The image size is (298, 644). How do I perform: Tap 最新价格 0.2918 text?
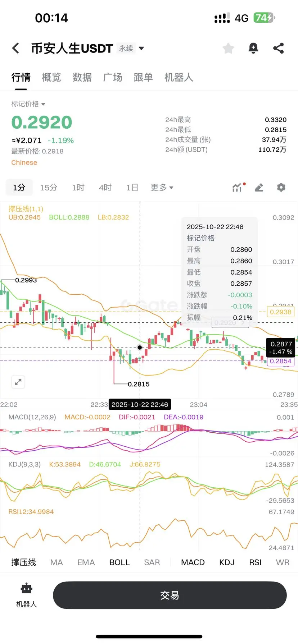tap(37, 151)
